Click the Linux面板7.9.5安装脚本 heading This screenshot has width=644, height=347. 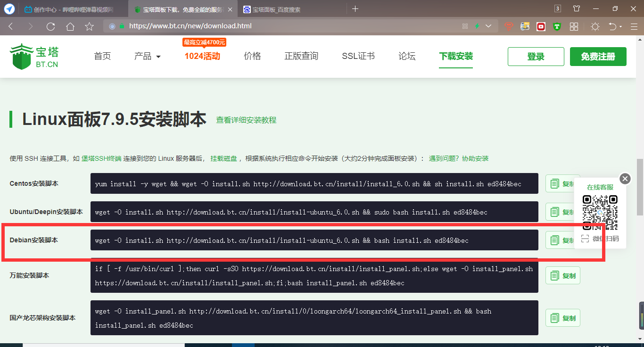click(114, 120)
